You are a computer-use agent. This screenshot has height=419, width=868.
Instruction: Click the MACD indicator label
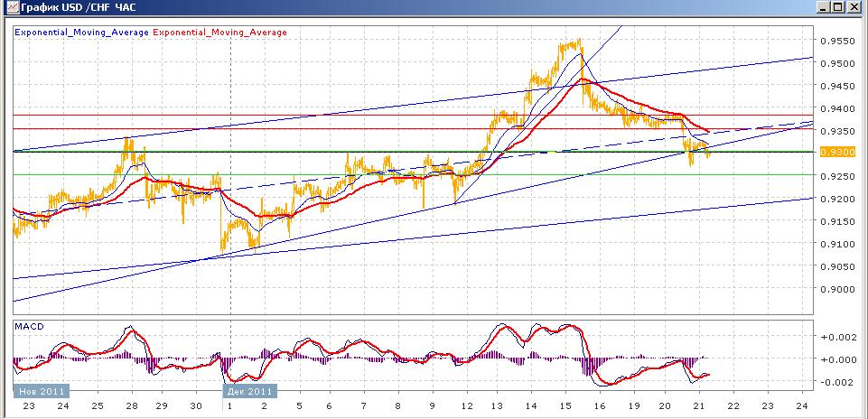(x=29, y=327)
